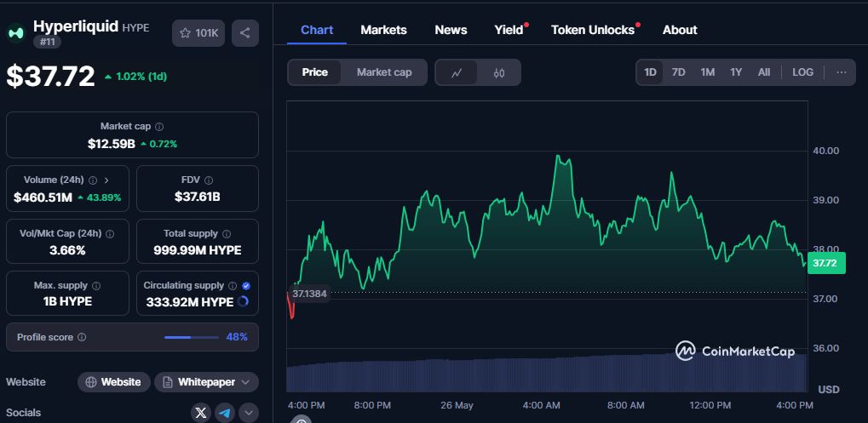Image resolution: width=868 pixels, height=423 pixels.
Task: Click the 26 May date label on axis
Action: click(x=457, y=405)
